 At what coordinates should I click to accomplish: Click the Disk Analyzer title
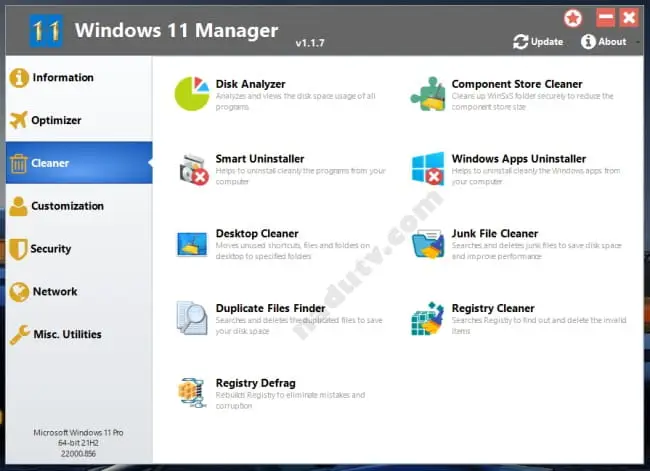[x=250, y=84]
